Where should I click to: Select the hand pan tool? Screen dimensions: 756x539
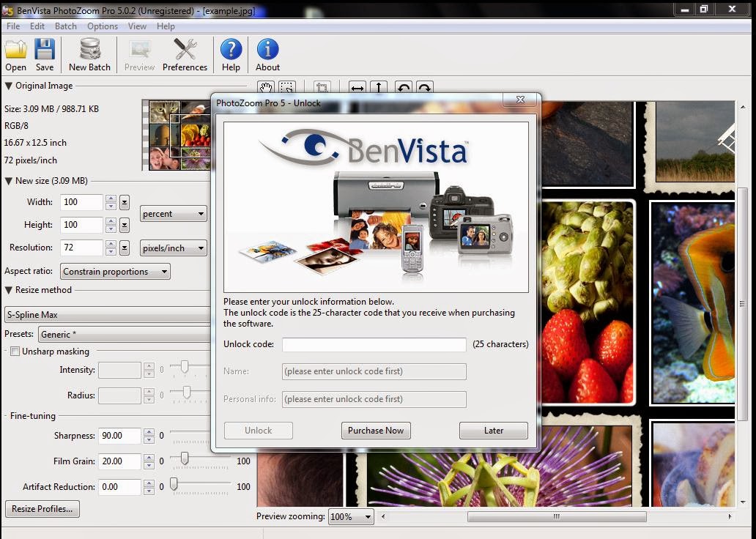266,88
